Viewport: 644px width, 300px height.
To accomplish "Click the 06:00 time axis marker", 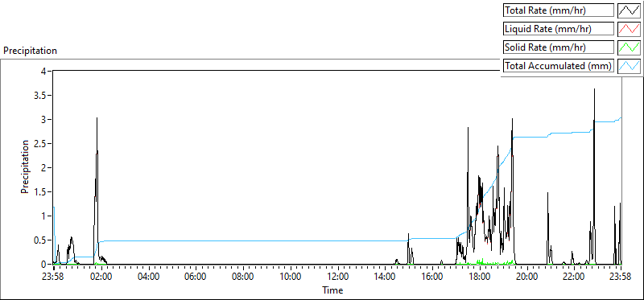I will pos(196,276).
